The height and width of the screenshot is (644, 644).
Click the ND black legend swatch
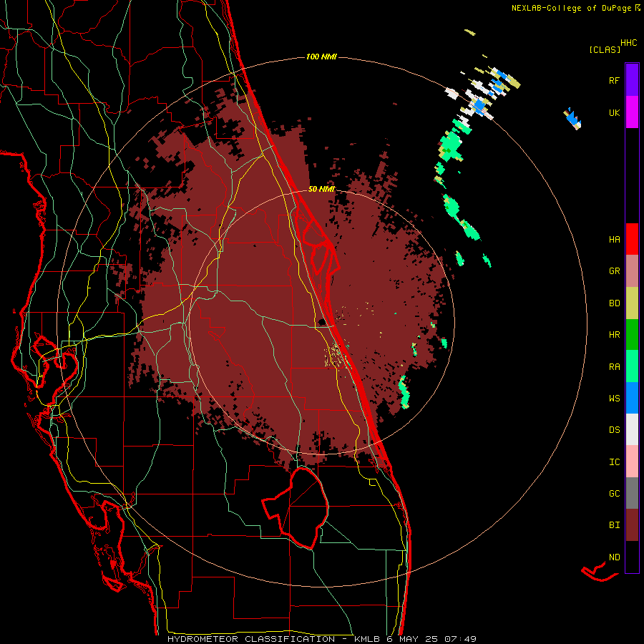pos(632,557)
